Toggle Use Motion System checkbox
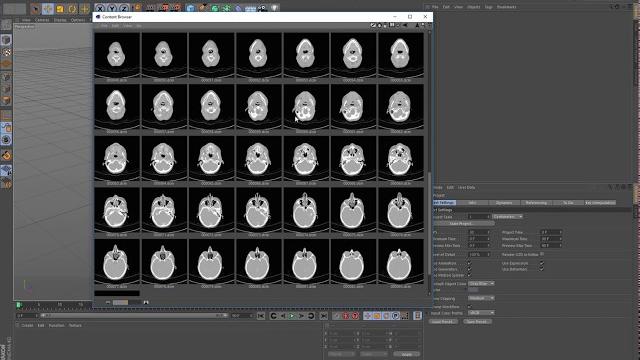The width and height of the screenshot is (640, 360). [469, 276]
